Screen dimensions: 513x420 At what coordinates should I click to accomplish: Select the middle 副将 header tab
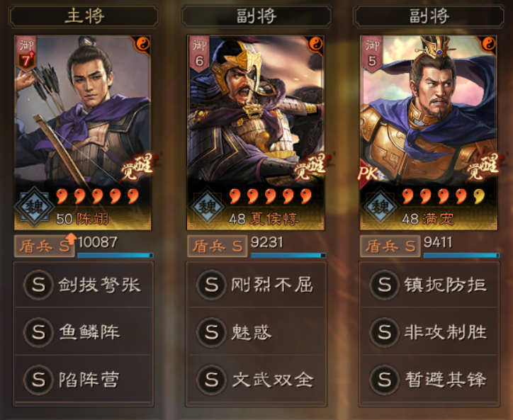[x=256, y=16]
